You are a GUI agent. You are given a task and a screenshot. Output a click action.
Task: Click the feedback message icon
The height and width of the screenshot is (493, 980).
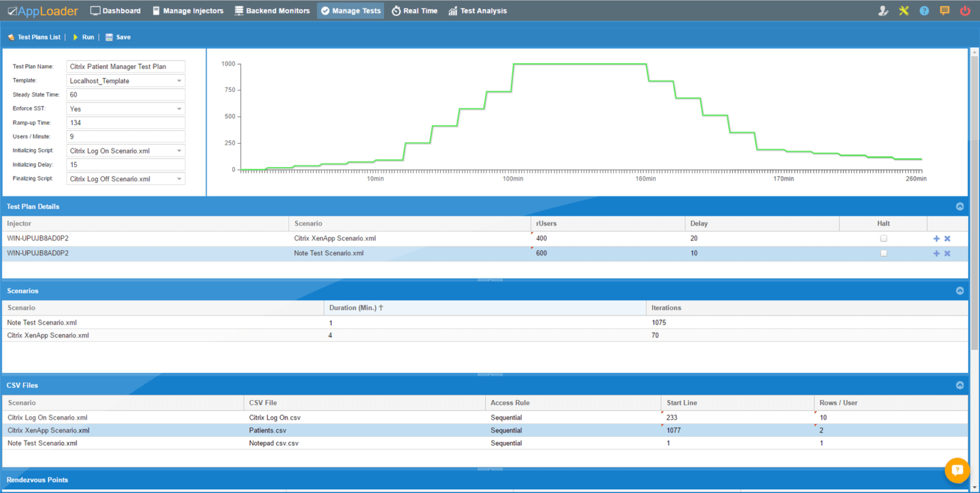[x=945, y=10]
